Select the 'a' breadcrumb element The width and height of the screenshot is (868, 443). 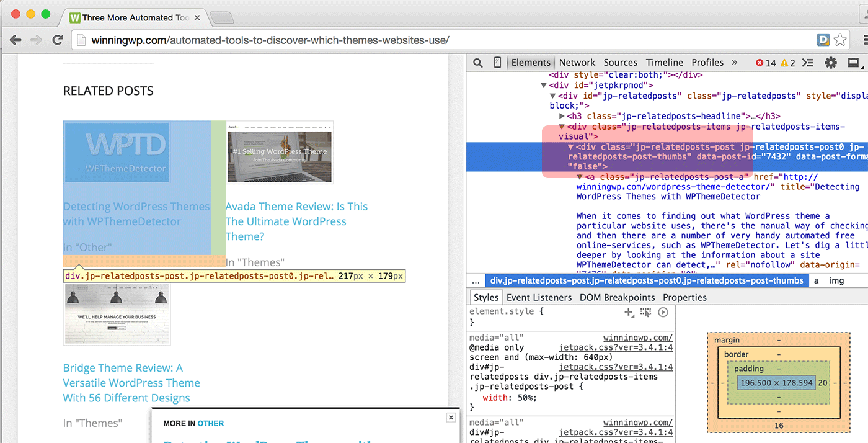(816, 280)
